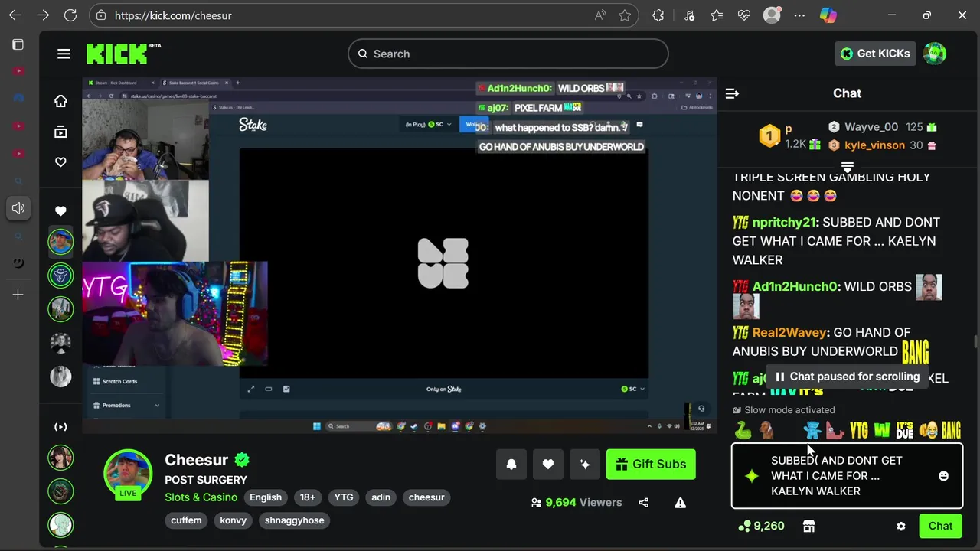Image resolution: width=980 pixels, height=551 pixels.
Task: Select the pink leg emote
Action: (x=835, y=431)
